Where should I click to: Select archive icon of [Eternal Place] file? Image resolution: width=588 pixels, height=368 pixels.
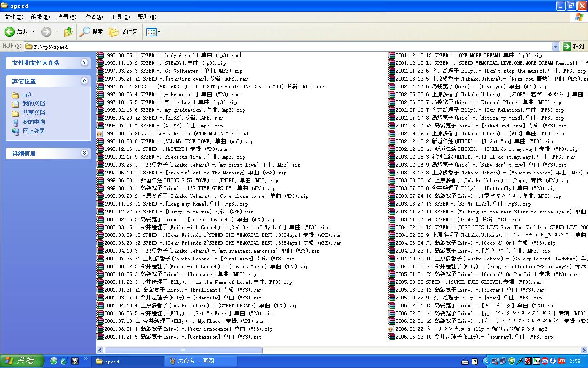pos(391,102)
